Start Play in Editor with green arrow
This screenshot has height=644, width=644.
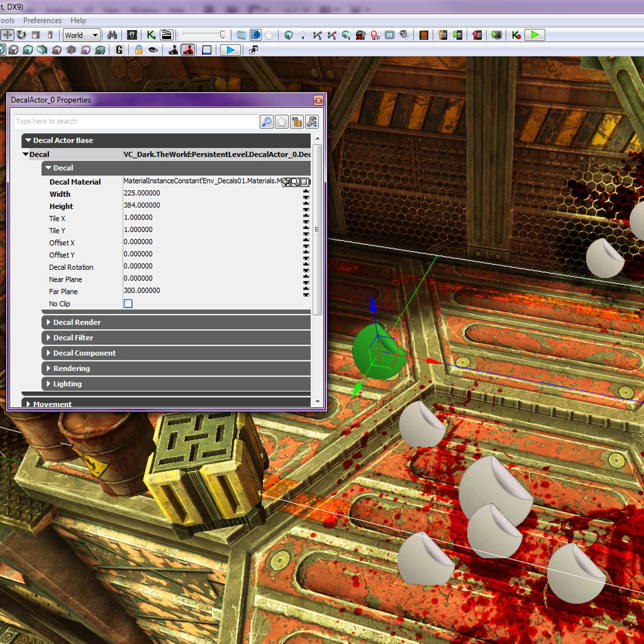[x=535, y=35]
